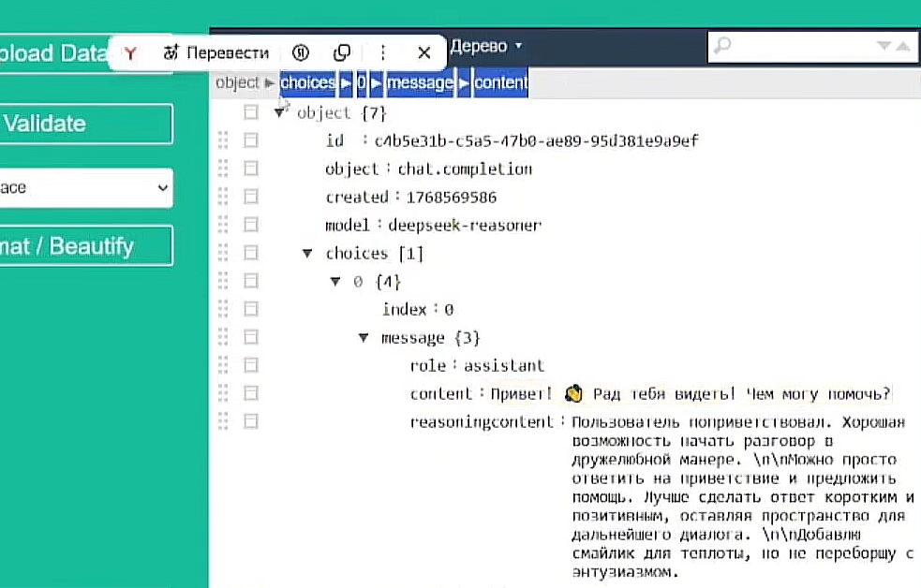Jump to previous search result arrow
The width and height of the screenshot is (921, 588).
coord(903,46)
